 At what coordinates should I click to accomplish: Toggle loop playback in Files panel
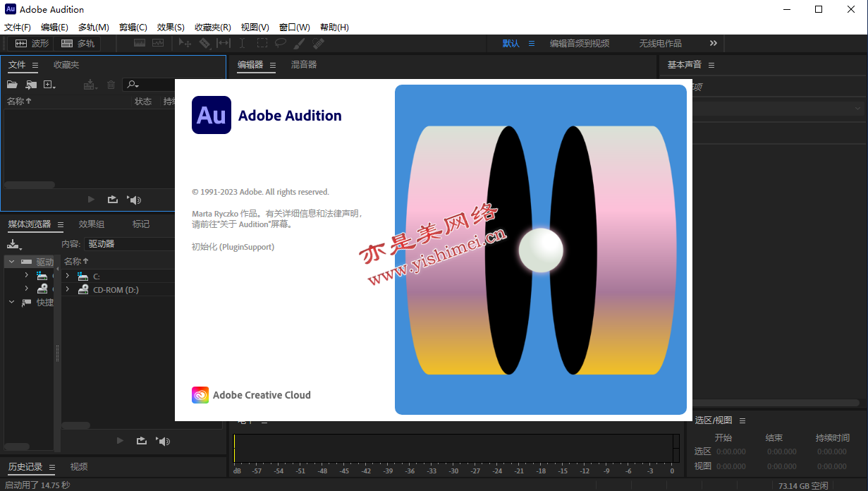(x=112, y=200)
